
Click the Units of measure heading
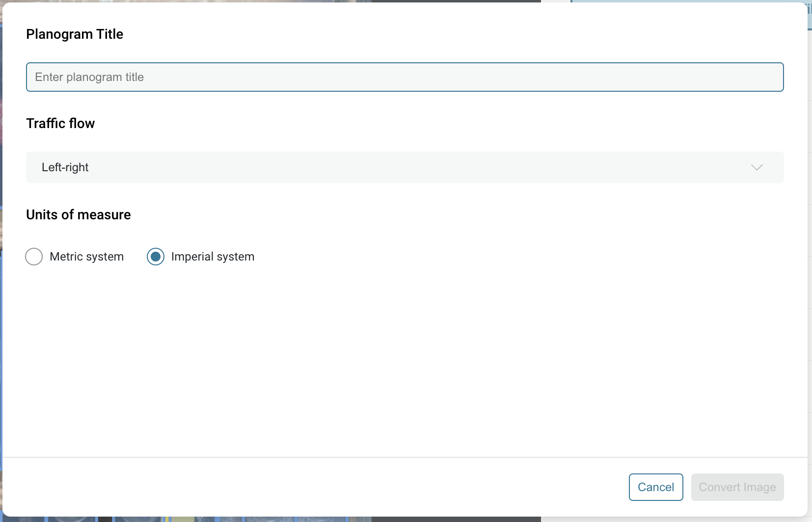(x=79, y=215)
